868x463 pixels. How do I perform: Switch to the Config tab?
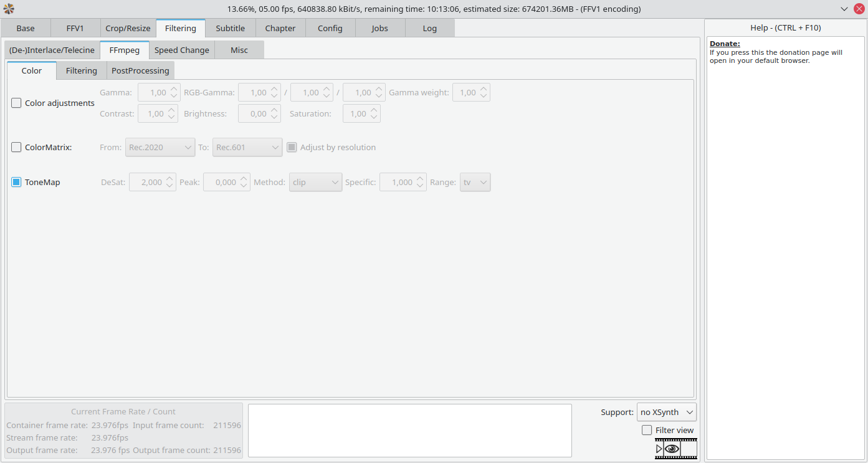(x=330, y=28)
